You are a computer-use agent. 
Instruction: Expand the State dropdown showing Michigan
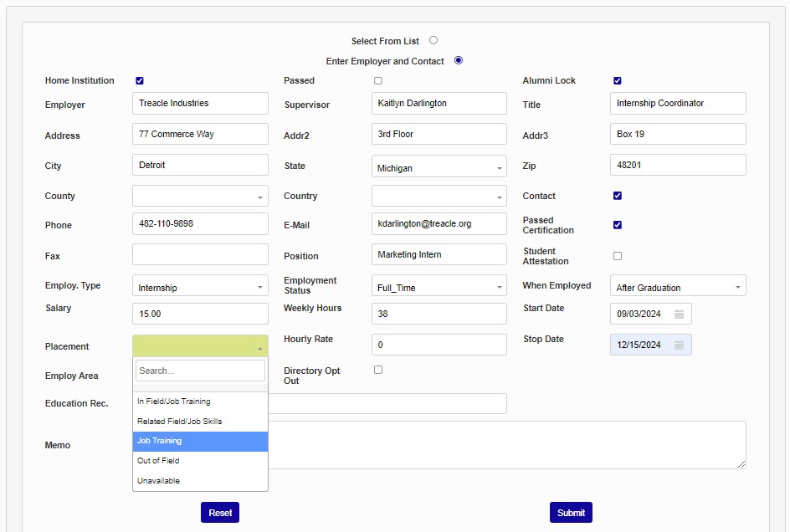tap(439, 168)
